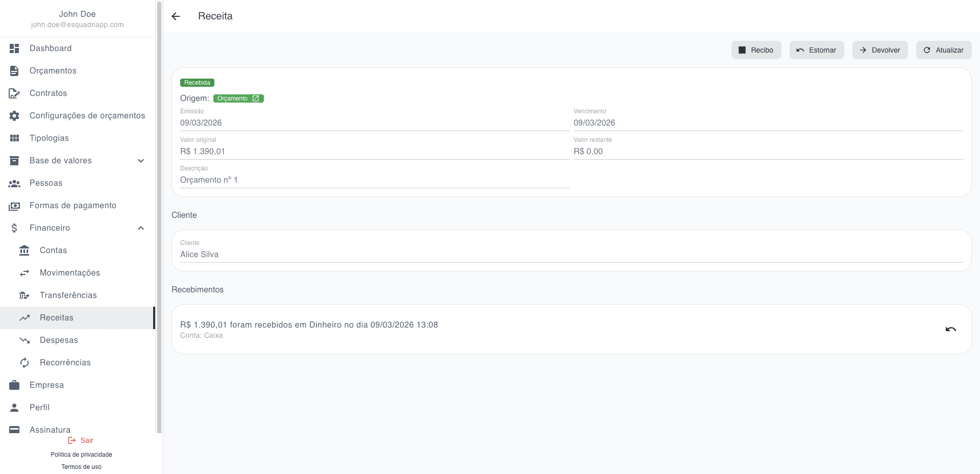Go to Orçamentos in the sidebar
Screen dimensions: 980x474
coord(77,71)
